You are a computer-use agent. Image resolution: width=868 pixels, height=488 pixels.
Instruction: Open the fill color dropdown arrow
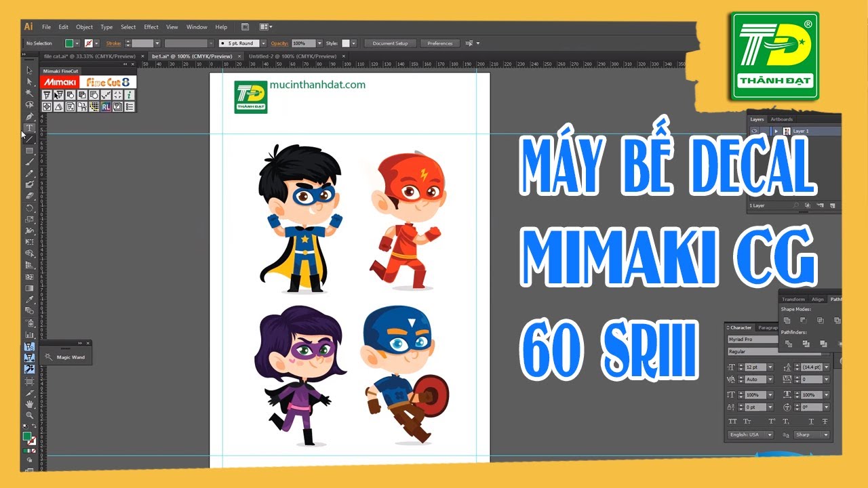pyautogui.click(x=77, y=43)
